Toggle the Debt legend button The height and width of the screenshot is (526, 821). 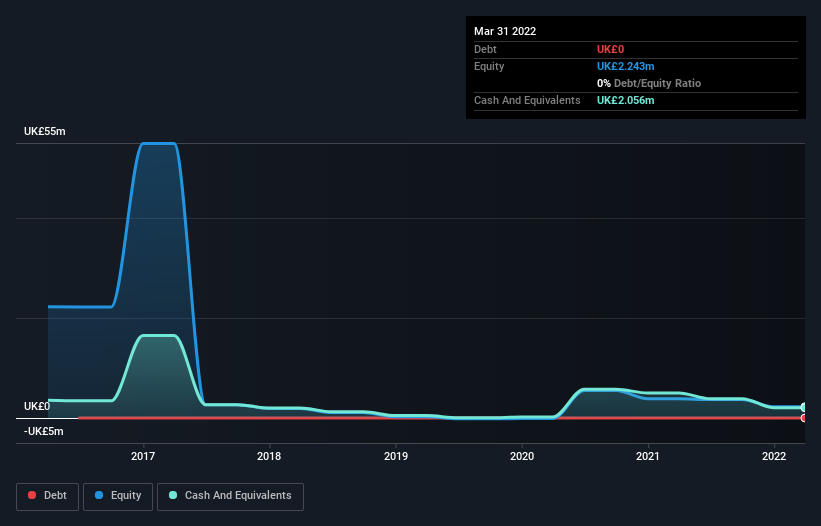(x=47, y=496)
